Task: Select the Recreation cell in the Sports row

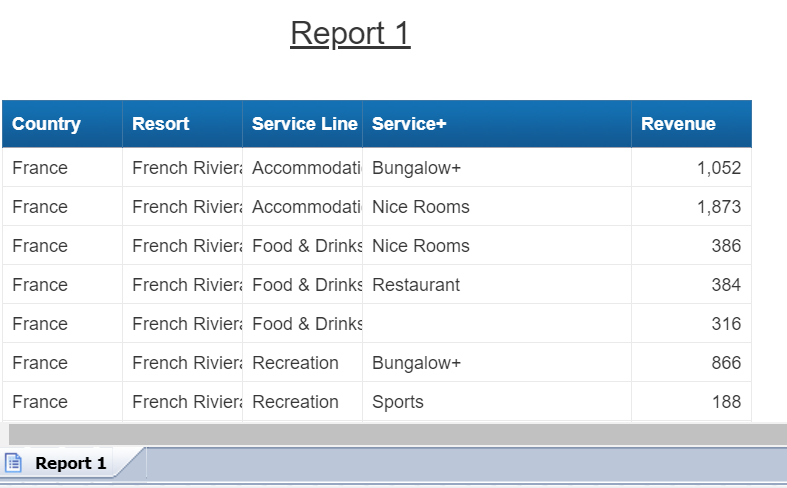Action: click(295, 402)
